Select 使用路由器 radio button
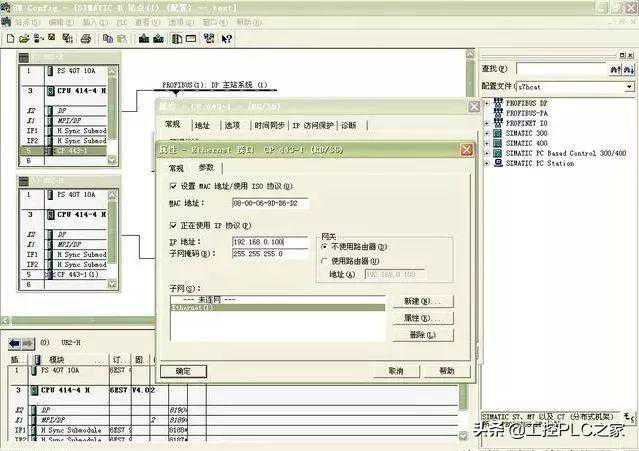 (325, 261)
